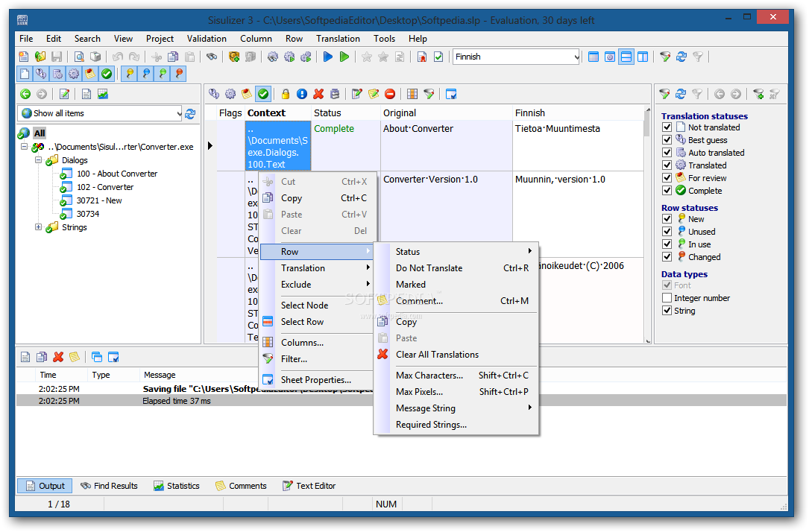Choose Select Row in context menu
The height and width of the screenshot is (532, 809).
click(317, 322)
